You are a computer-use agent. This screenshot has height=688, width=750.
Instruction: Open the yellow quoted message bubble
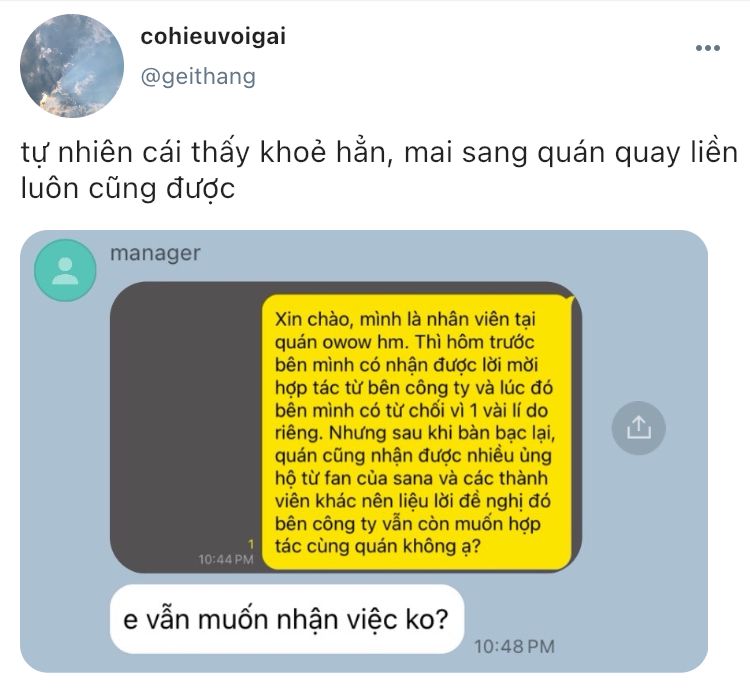click(x=417, y=432)
